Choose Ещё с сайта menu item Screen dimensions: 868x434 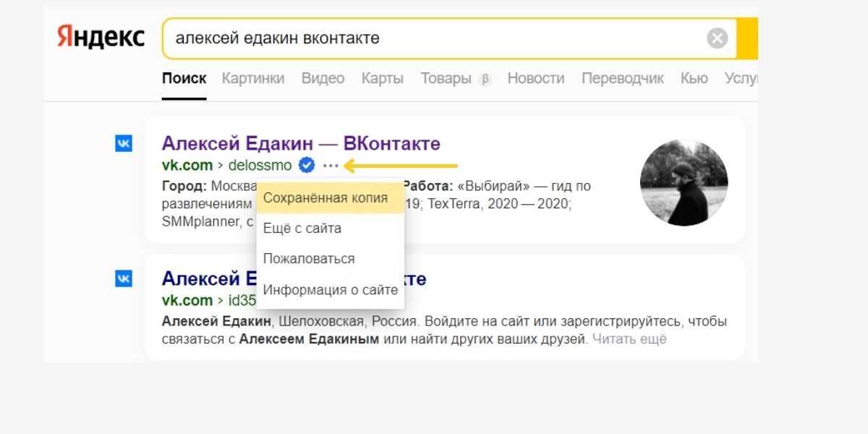[x=302, y=229]
